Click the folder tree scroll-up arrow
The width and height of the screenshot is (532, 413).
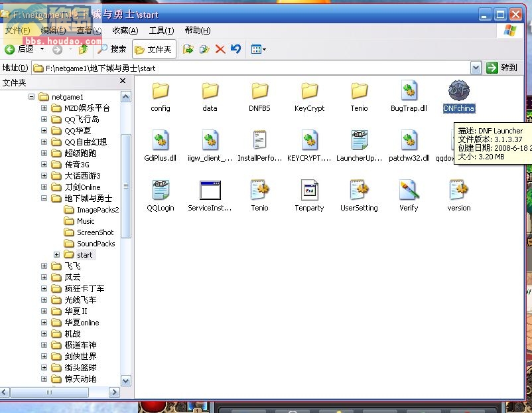pyautogui.click(x=125, y=97)
